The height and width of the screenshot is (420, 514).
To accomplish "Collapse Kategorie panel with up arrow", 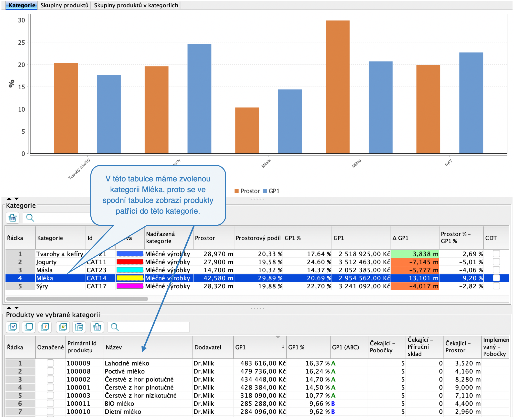I will (x=9, y=199).
